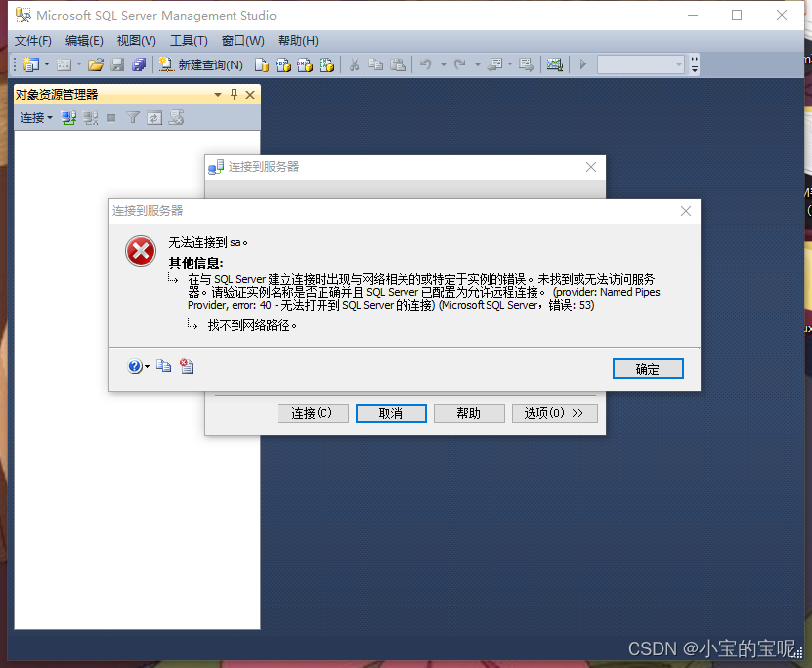Click the 帮助 button on connect dialog
The width and height of the screenshot is (812, 668).
click(469, 413)
